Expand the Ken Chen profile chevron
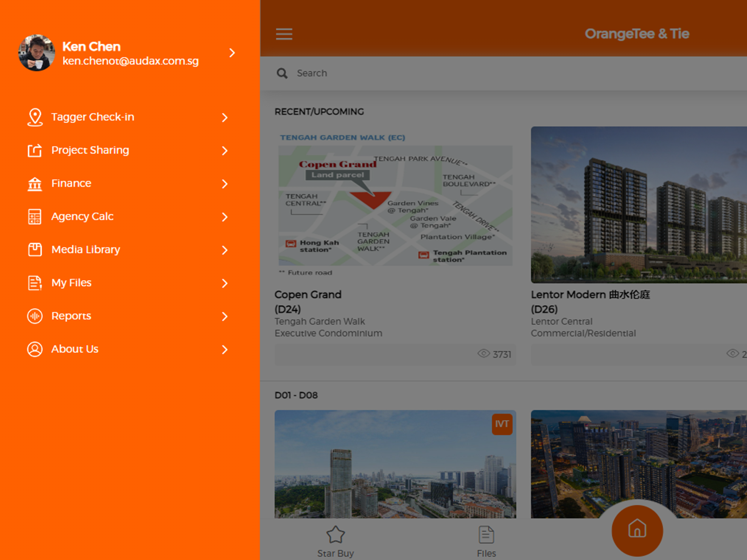The image size is (747, 560). (232, 53)
